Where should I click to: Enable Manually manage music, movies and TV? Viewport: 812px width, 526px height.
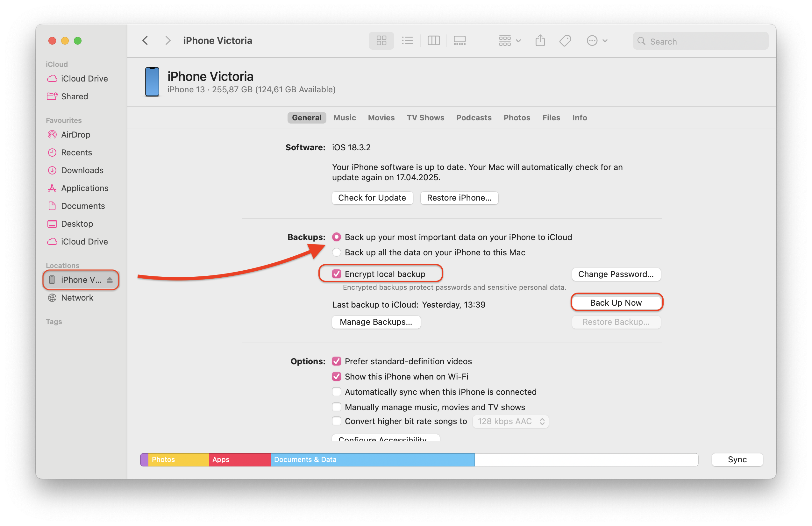click(x=337, y=407)
